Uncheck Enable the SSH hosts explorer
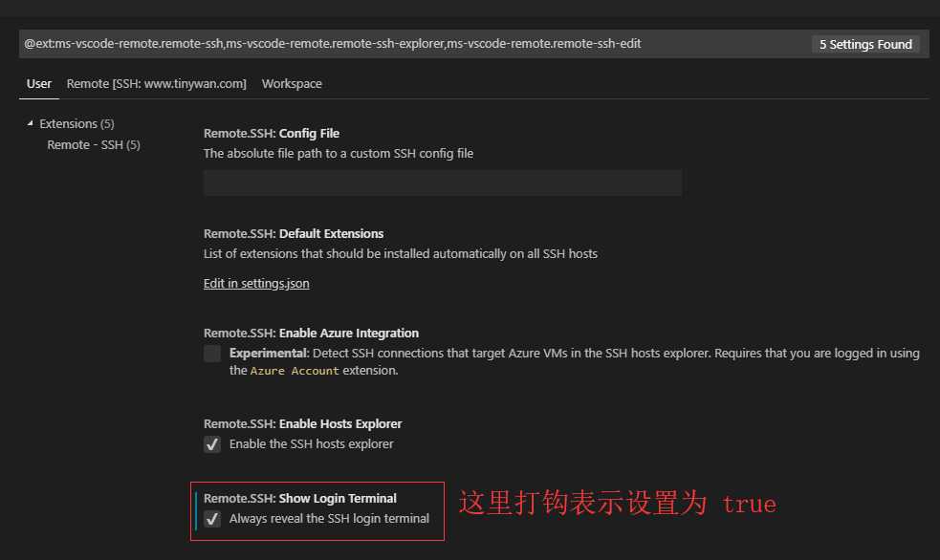The height and width of the screenshot is (560, 940). 212,444
